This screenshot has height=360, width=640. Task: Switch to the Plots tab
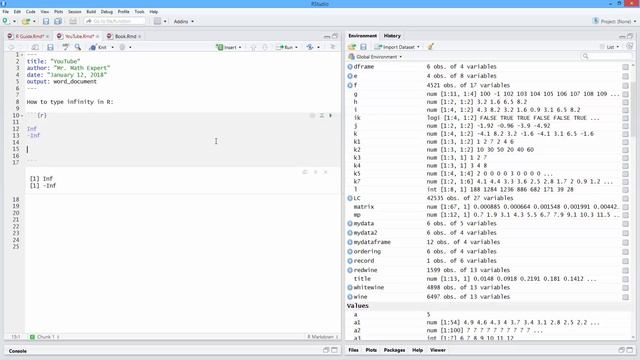pos(371,350)
